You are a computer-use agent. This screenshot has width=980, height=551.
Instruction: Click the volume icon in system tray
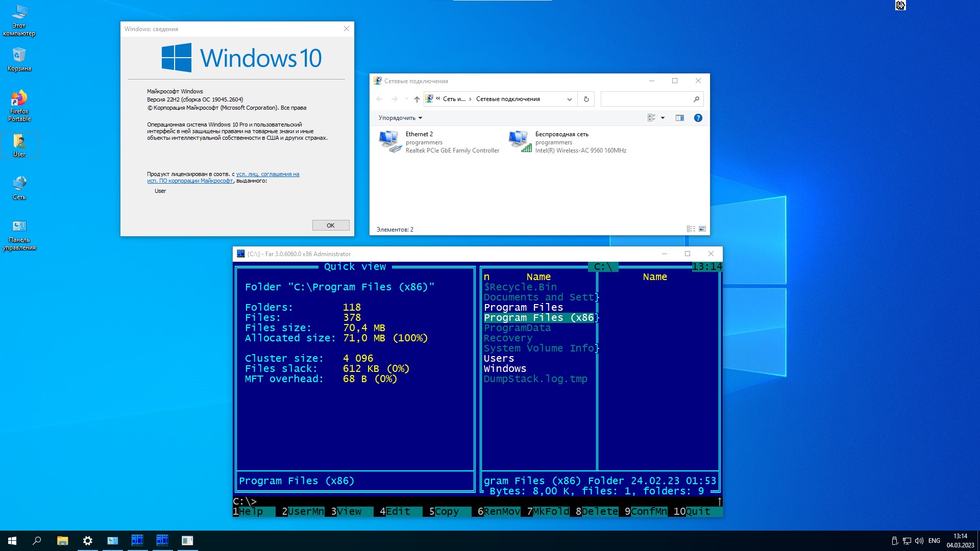pos(919,541)
